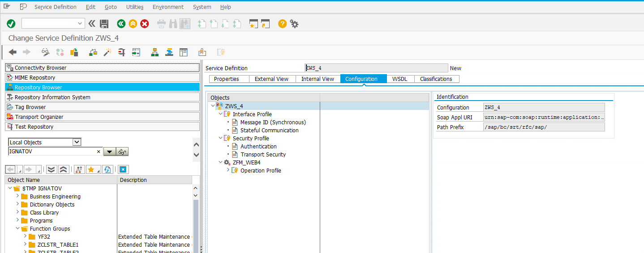This screenshot has width=644, height=253.
Task: Collapse the Security Profile node
Action: tap(220, 138)
